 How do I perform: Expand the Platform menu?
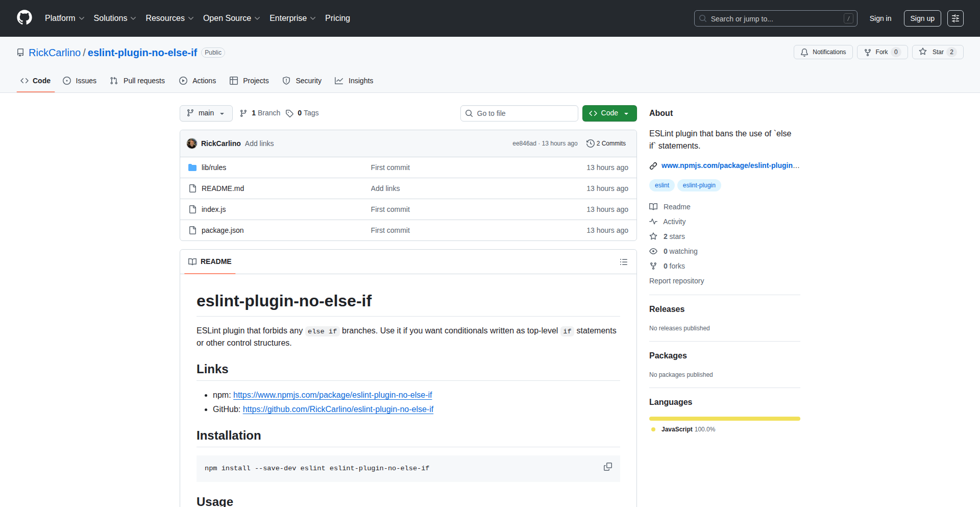(x=64, y=18)
